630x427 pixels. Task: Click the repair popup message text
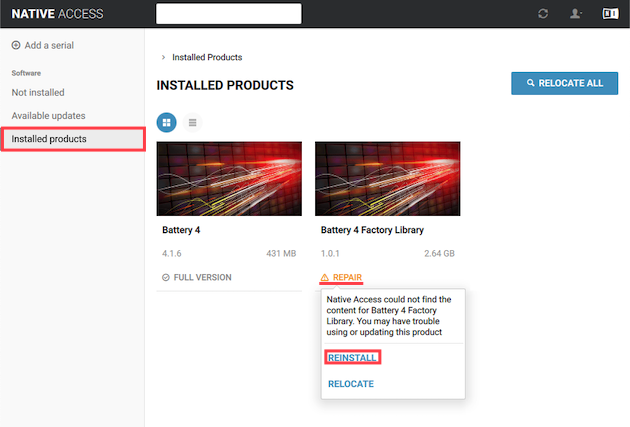click(389, 316)
